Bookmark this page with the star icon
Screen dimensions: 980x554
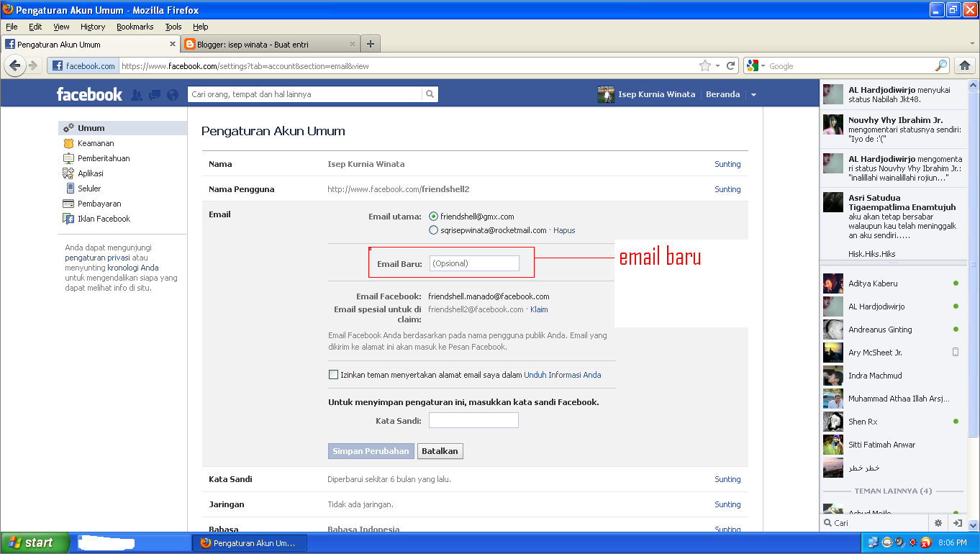[705, 65]
